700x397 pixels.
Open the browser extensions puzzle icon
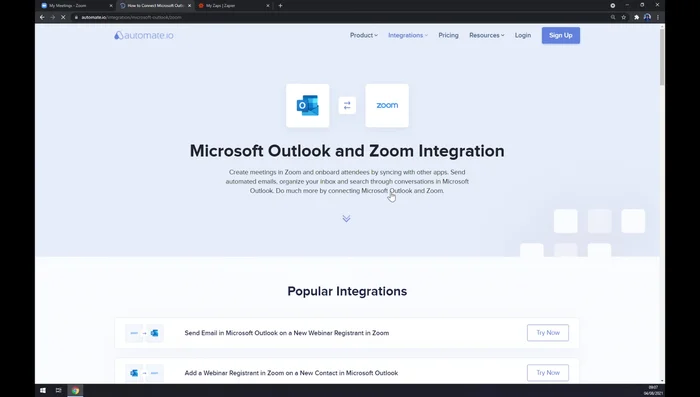coord(637,17)
